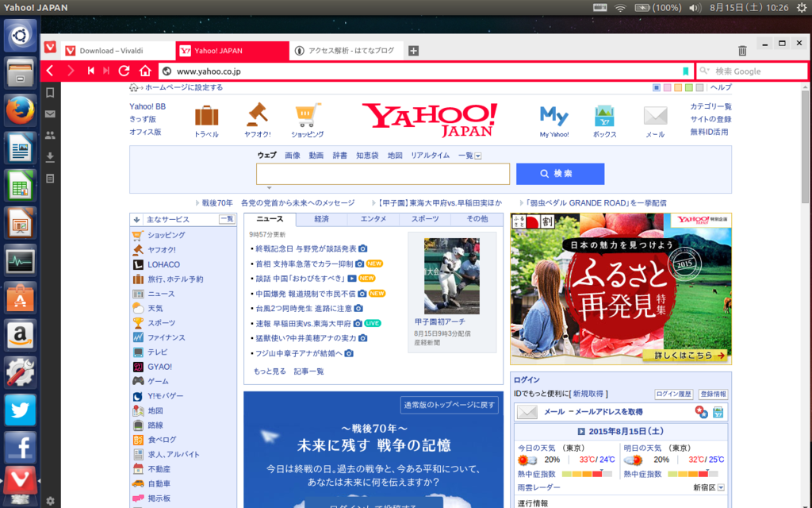Click the ヘルプ link at page top
The width and height of the screenshot is (812, 508).
click(x=721, y=87)
